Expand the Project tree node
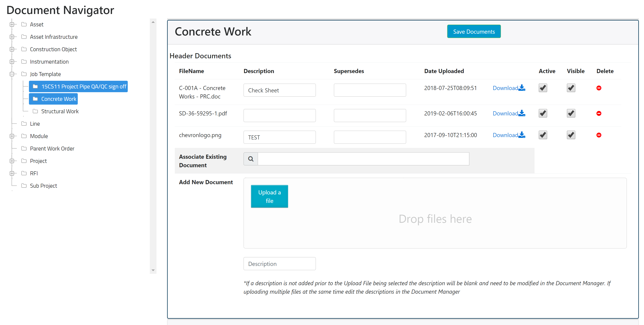Image resolution: width=644 pixels, height=325 pixels. 12,161
